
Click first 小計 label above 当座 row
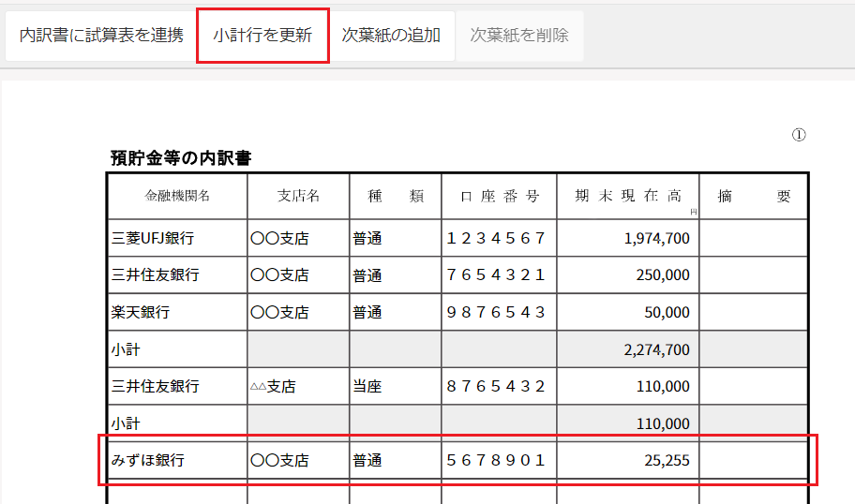[126, 349]
